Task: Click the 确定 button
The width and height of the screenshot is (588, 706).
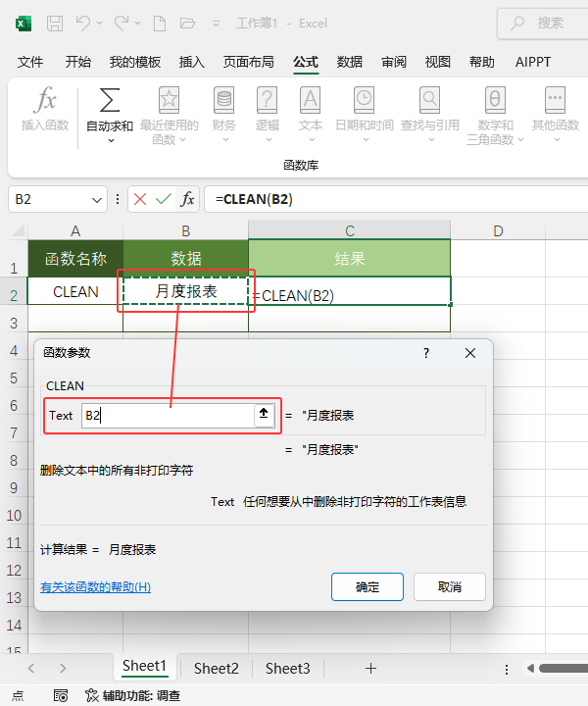Action: coord(367,586)
